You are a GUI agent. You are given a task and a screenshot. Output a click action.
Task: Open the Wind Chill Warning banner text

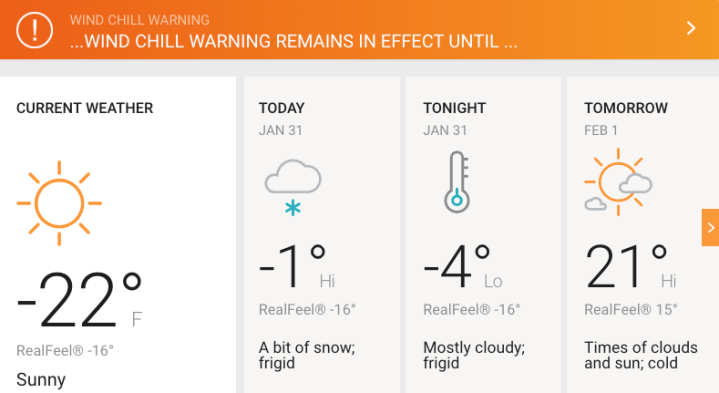(293, 33)
